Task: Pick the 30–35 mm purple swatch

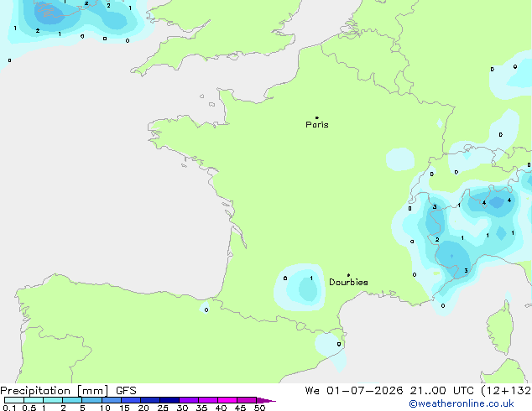Action: (x=189, y=400)
